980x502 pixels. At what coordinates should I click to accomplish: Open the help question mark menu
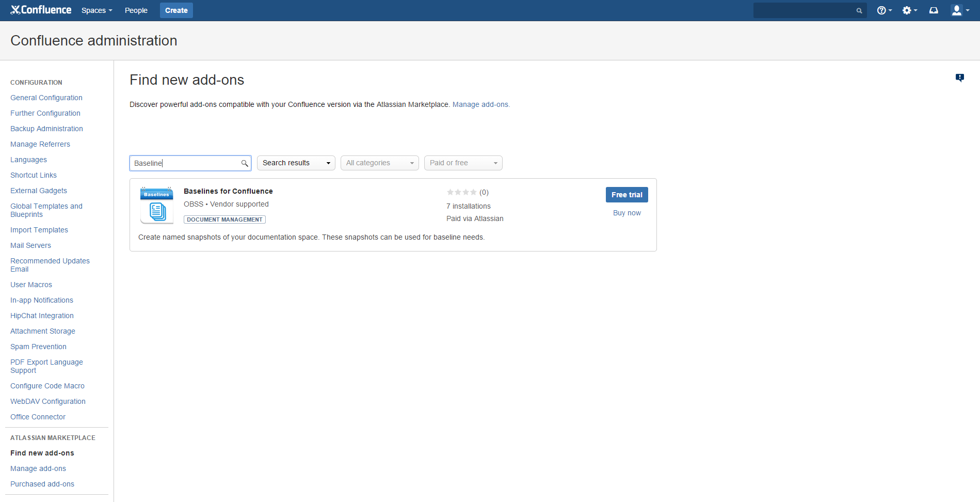pyautogui.click(x=883, y=10)
